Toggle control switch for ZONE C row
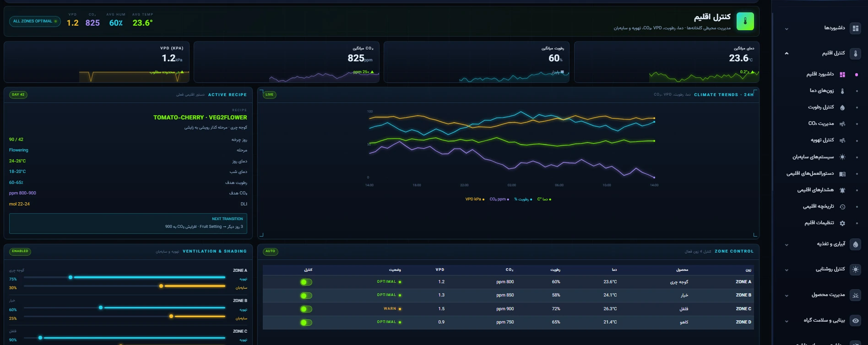This screenshot has width=868, height=345. tap(306, 309)
